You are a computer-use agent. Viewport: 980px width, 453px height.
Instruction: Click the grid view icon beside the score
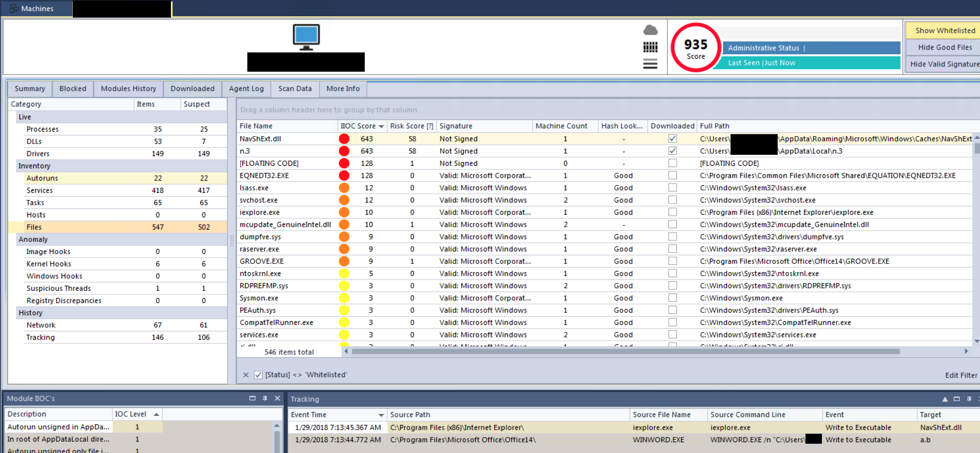click(x=650, y=47)
